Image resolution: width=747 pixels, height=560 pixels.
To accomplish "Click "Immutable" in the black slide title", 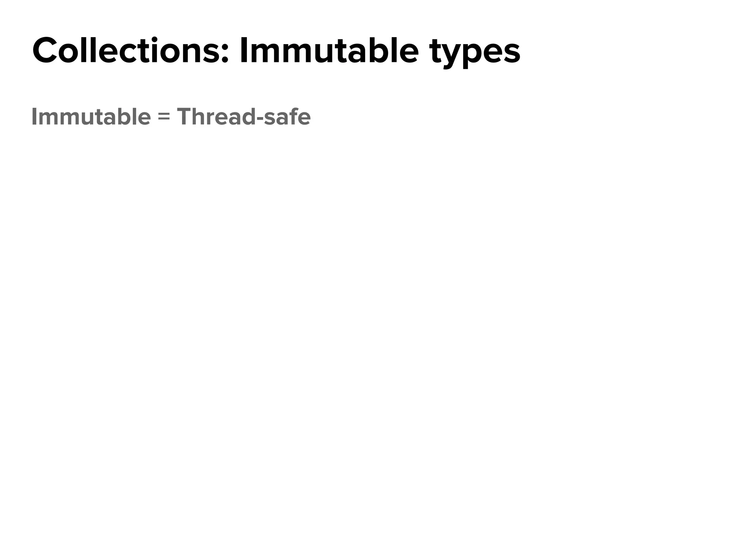I will pos(329,51).
